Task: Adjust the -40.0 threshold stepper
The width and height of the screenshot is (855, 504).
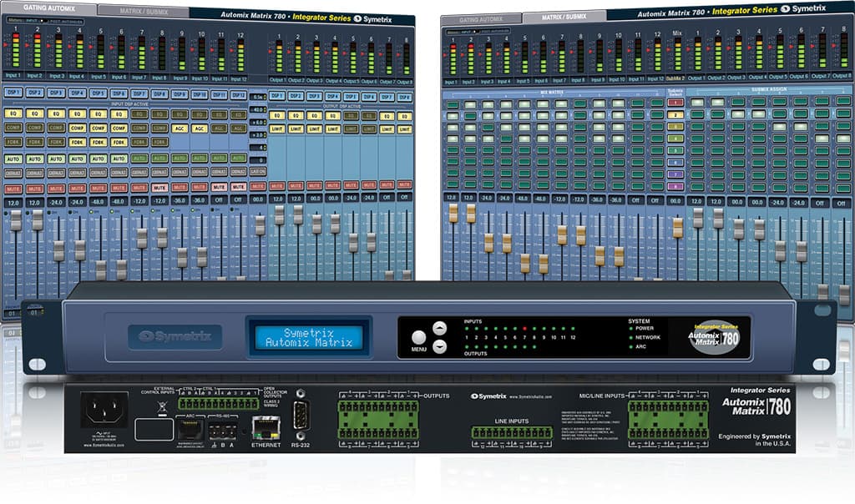Action: pyautogui.click(x=258, y=110)
